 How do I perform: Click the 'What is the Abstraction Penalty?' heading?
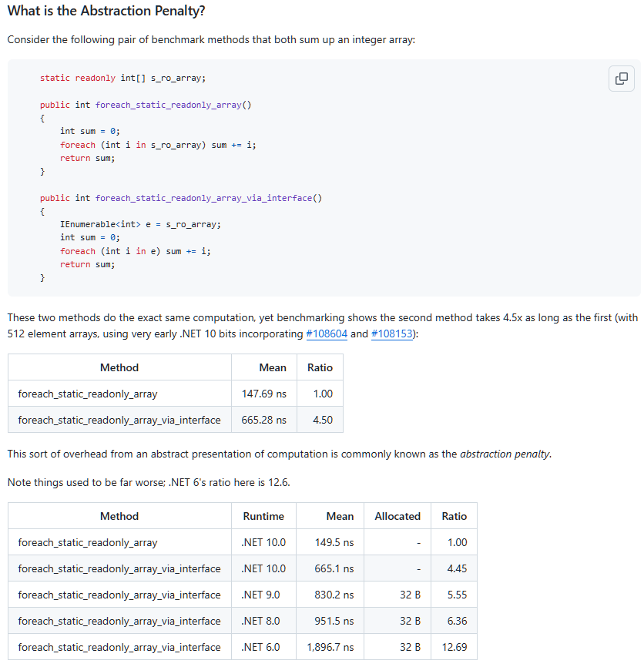tap(106, 12)
